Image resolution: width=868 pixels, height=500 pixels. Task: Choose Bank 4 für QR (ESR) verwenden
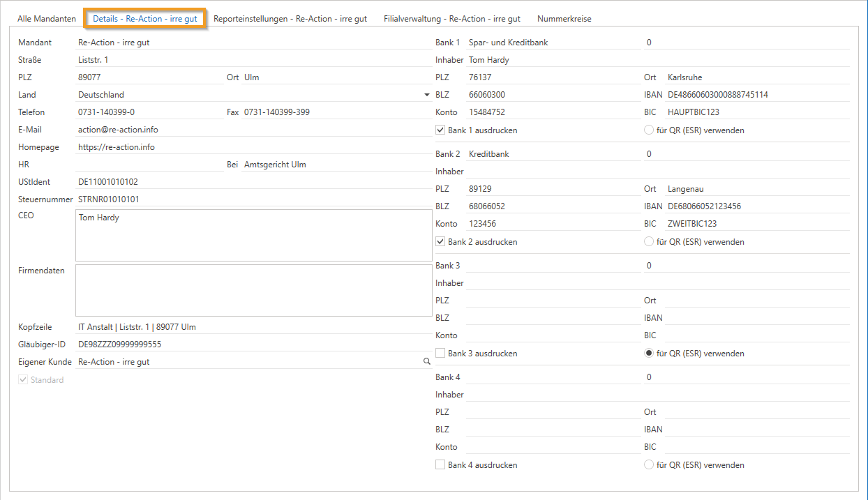pyautogui.click(x=649, y=465)
